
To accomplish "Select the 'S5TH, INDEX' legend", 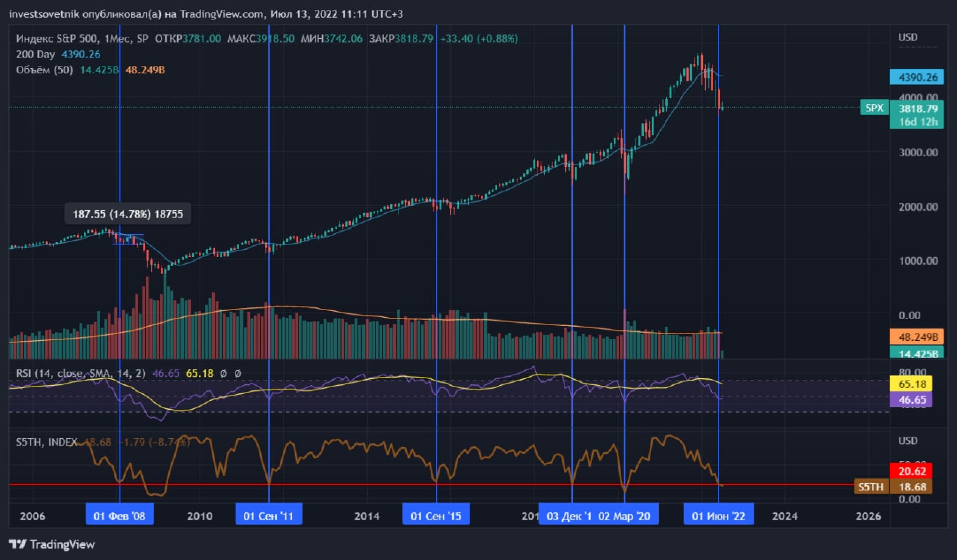I will click(x=47, y=442).
